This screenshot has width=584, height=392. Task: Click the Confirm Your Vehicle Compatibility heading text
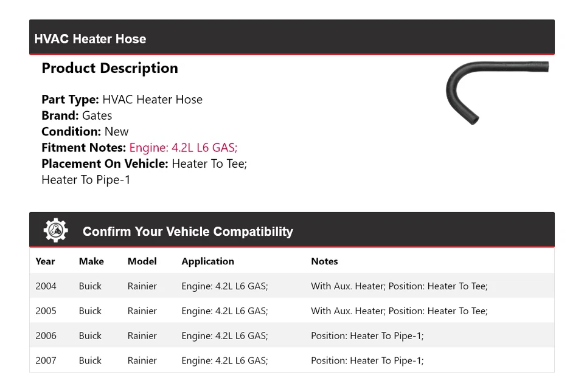tap(187, 232)
